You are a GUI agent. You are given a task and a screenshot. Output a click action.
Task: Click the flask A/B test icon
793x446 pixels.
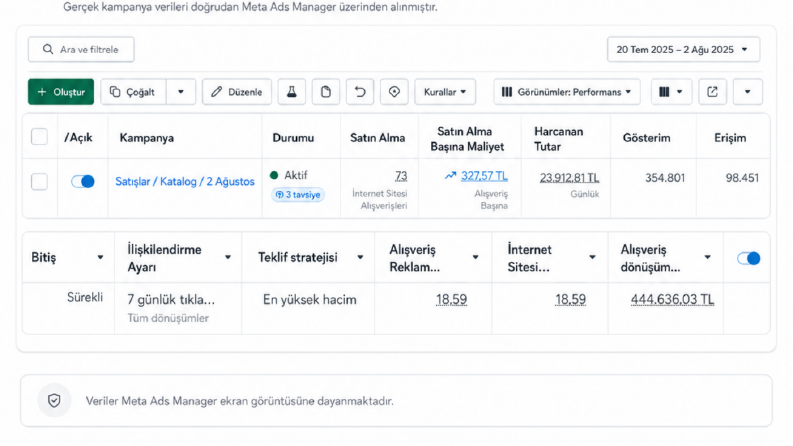pyautogui.click(x=292, y=92)
